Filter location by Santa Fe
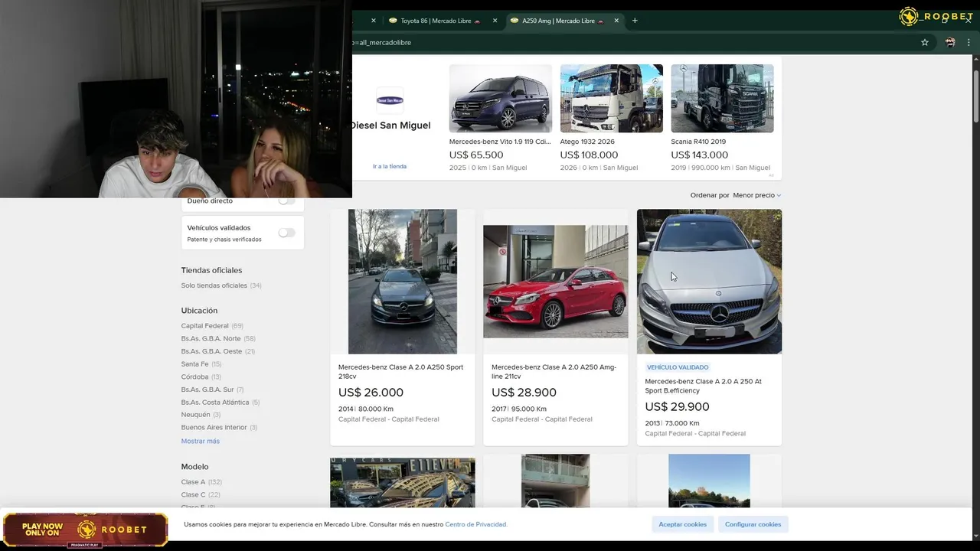Viewport: 980px width, 551px height. (x=201, y=364)
